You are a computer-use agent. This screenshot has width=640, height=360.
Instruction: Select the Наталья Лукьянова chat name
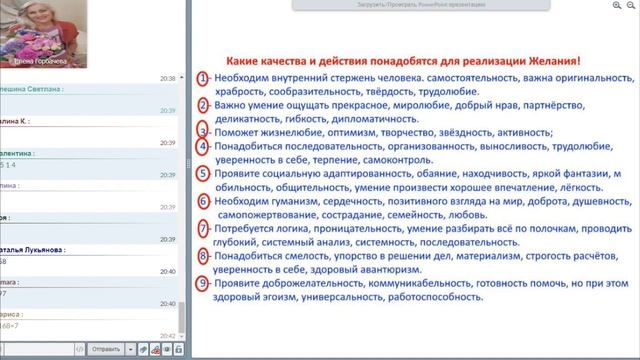point(33,250)
